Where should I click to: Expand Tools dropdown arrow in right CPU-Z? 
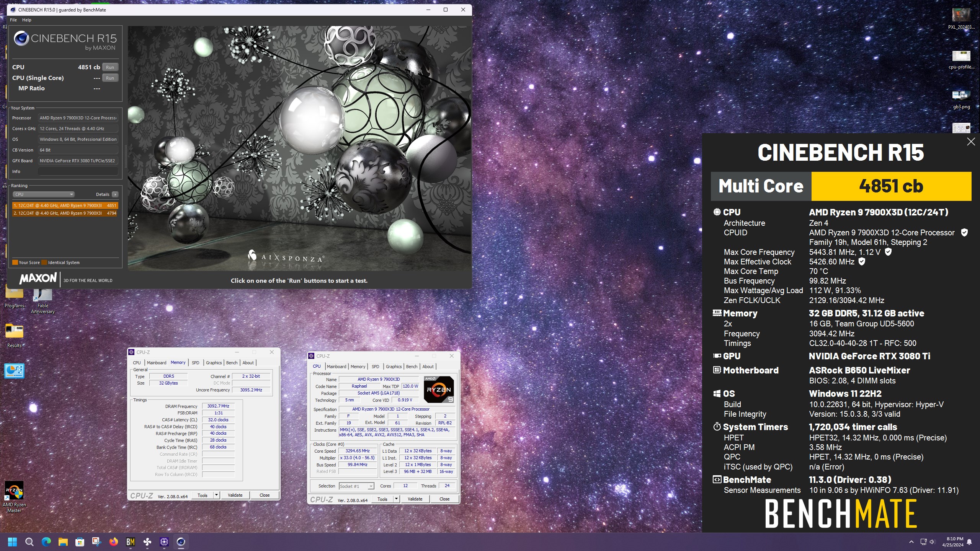tap(396, 499)
